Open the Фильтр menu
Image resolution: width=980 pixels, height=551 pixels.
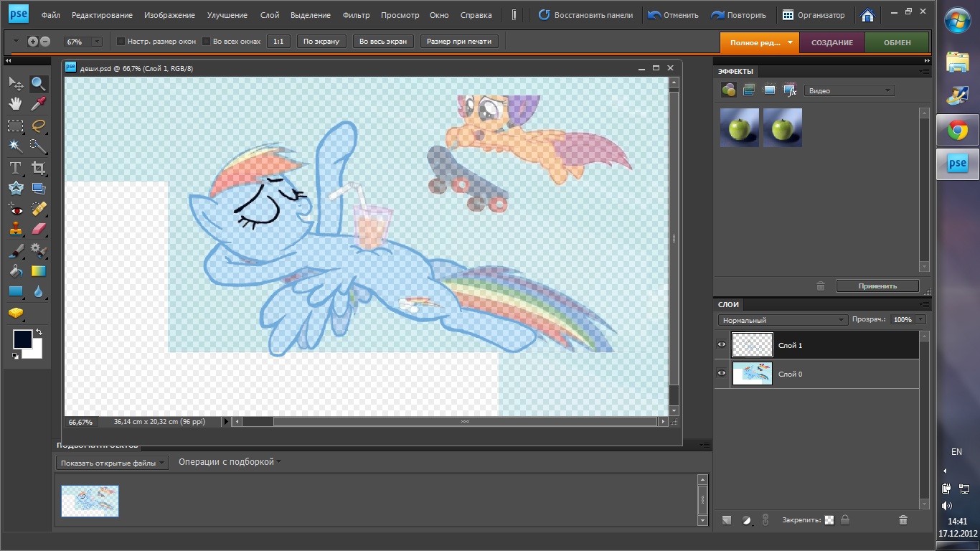356,15
